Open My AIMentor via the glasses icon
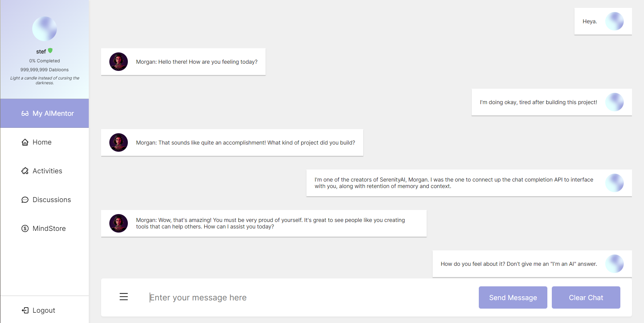 coord(25,113)
